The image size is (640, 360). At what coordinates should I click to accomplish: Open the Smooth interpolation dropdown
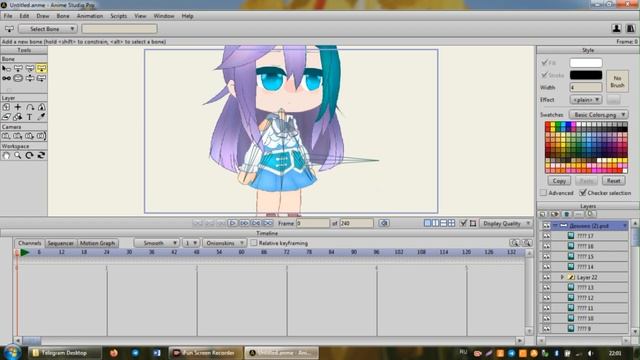click(157, 243)
